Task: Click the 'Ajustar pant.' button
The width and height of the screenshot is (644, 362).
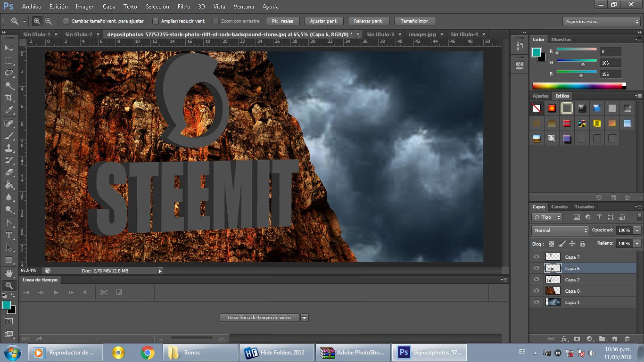Action: click(x=323, y=21)
